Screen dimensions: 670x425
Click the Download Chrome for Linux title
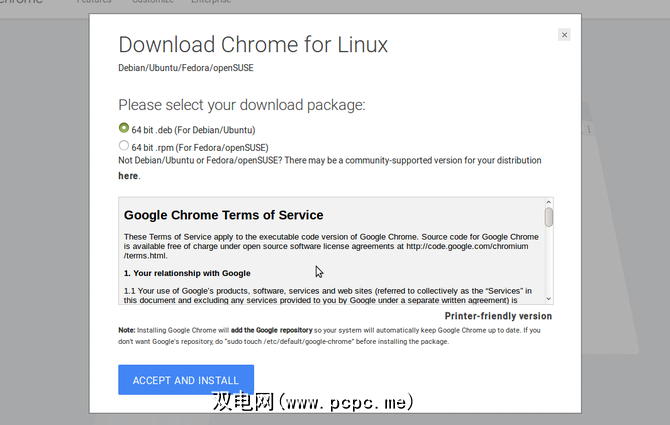coord(253,45)
